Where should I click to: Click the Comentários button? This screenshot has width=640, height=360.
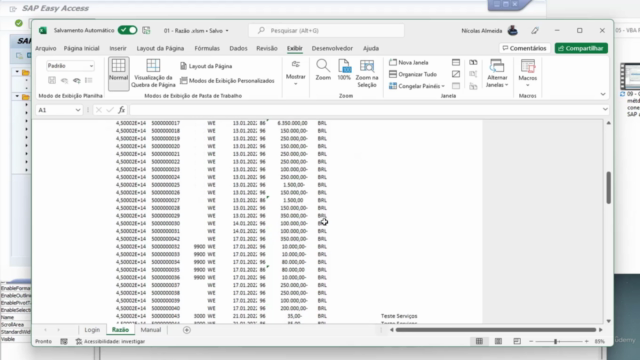pos(524,48)
